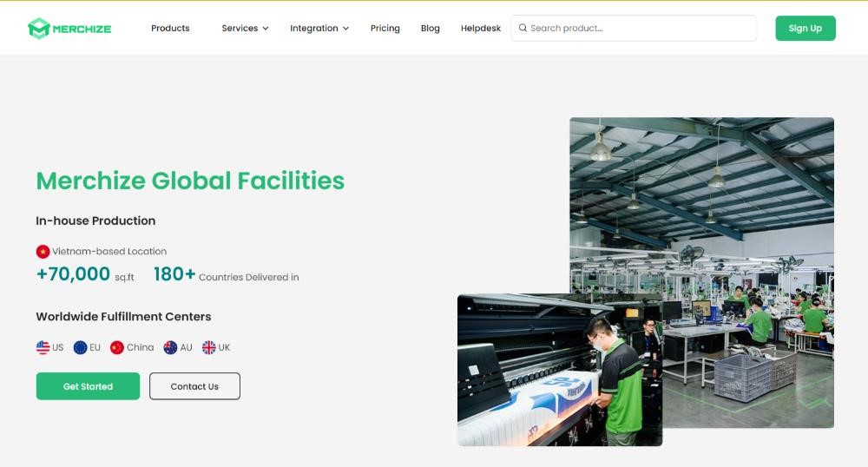868x467 pixels.
Task: Expand the Integration dropdown menu
Action: pyautogui.click(x=319, y=29)
